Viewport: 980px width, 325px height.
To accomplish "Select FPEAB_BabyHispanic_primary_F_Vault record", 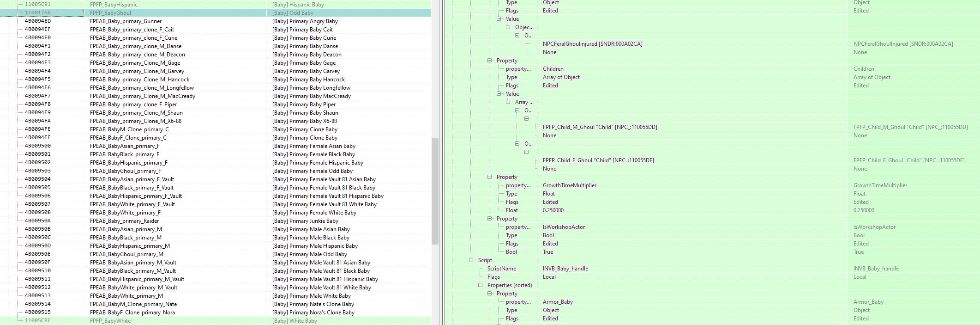I will [x=216, y=196].
